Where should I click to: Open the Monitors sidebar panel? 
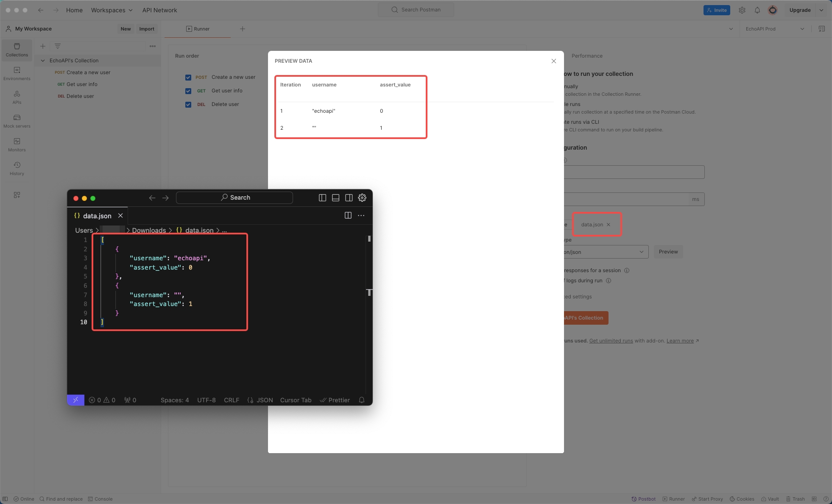17,145
